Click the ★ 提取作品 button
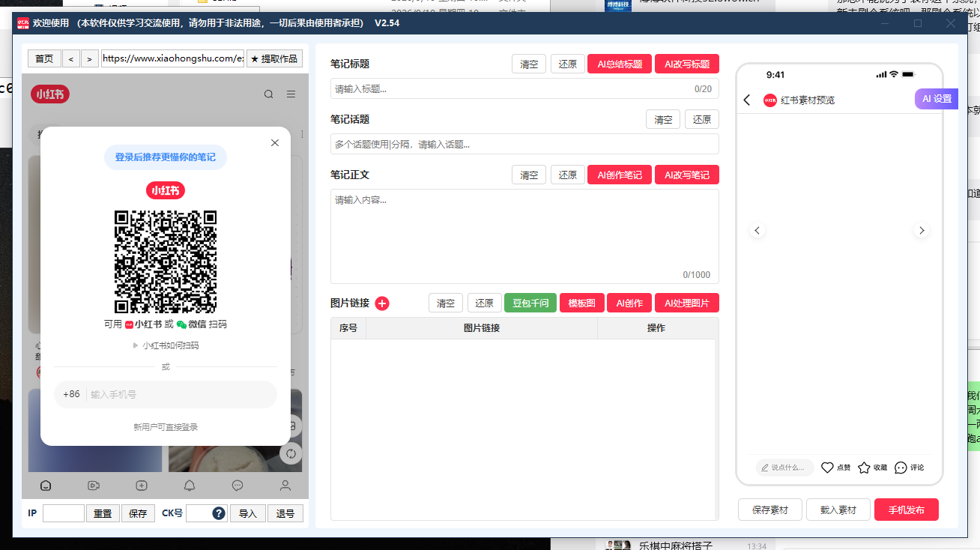Viewport: 980px width, 550px height. coord(274,58)
